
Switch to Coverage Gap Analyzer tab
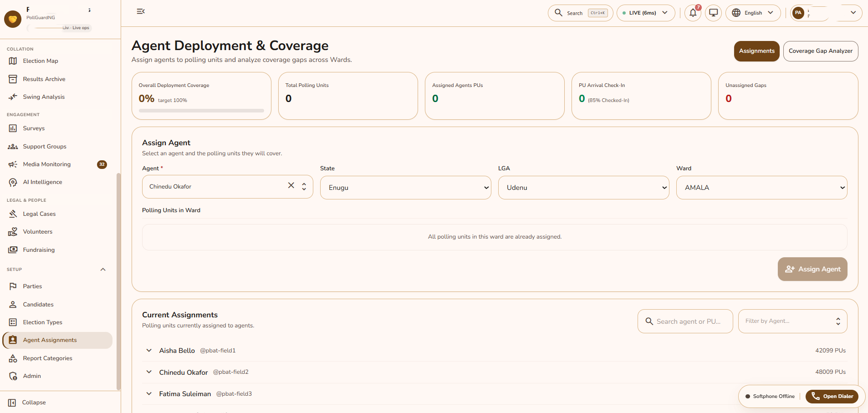tap(821, 51)
